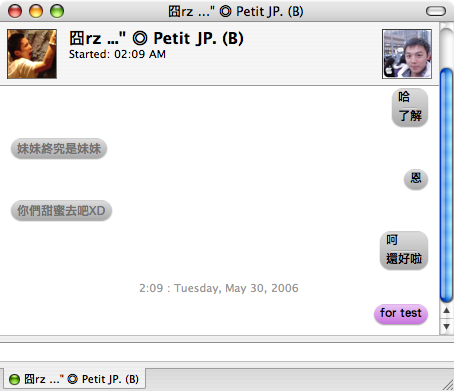Click the message bubble '你們甜蜜去吧XD'
This screenshot has height=391, width=454.
[x=61, y=210]
